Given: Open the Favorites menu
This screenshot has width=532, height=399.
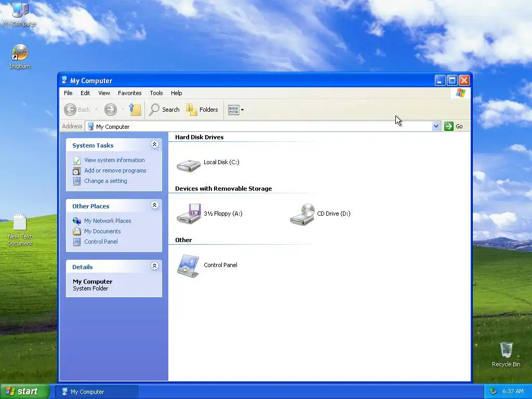Looking at the screenshot, I should point(129,93).
